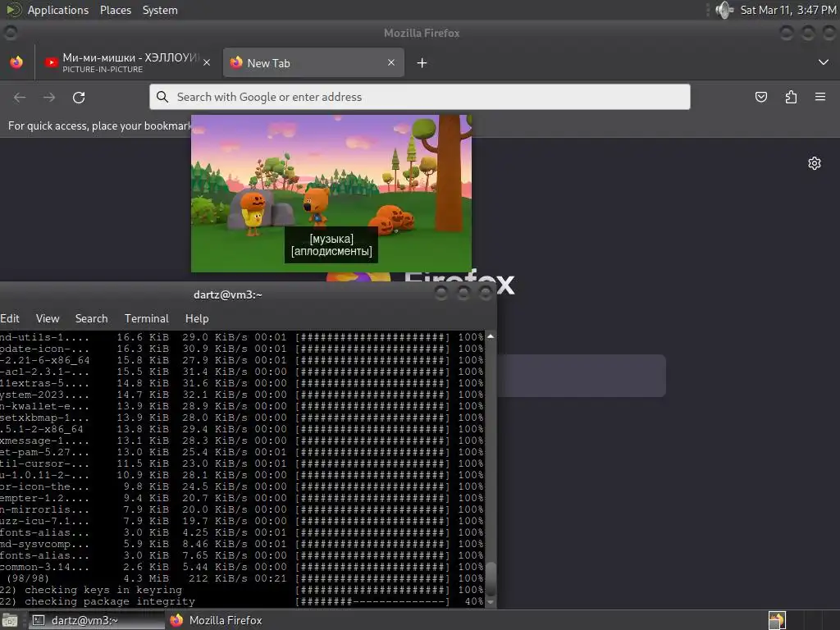The height and width of the screenshot is (630, 840).
Task: Click the common-3.14 package row
Action: 242,567
